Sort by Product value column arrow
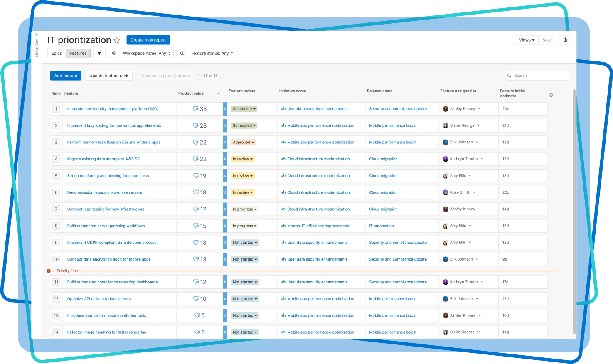Screen dimensions: 613x364 click(218, 93)
